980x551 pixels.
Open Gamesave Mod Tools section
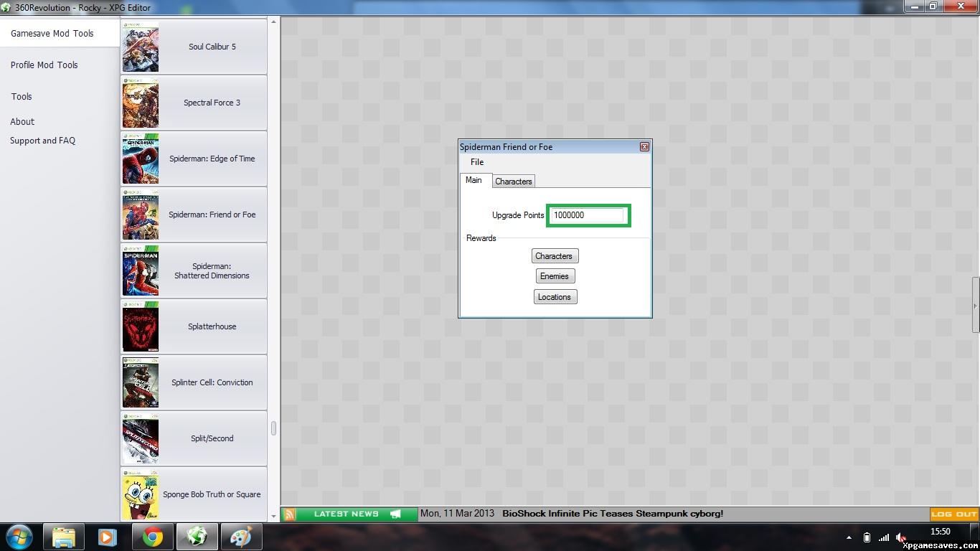pyautogui.click(x=52, y=34)
